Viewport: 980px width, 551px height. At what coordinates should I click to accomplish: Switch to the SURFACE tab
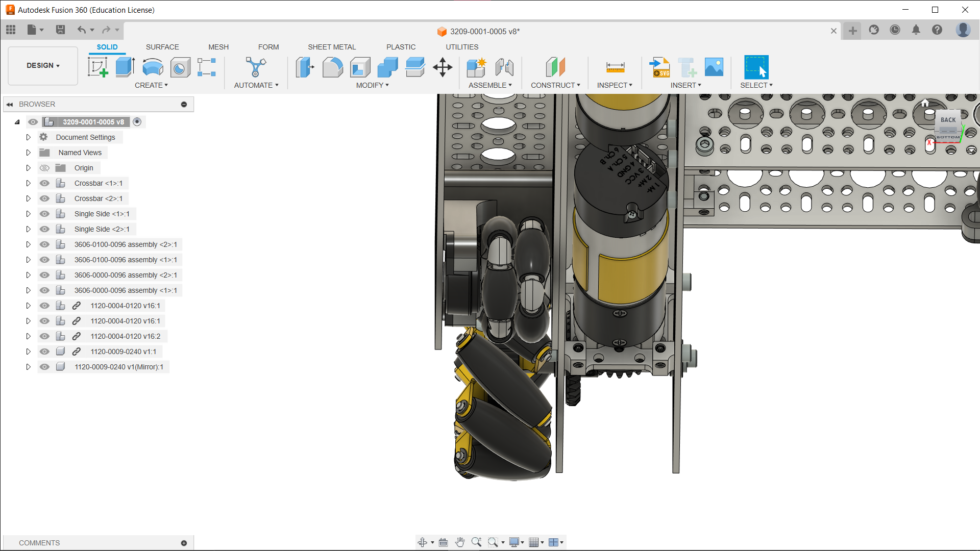[x=162, y=47]
